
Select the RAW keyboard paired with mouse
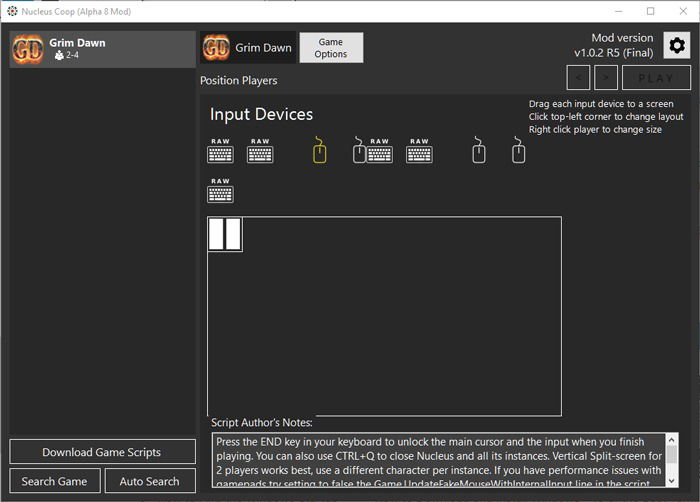(379, 151)
